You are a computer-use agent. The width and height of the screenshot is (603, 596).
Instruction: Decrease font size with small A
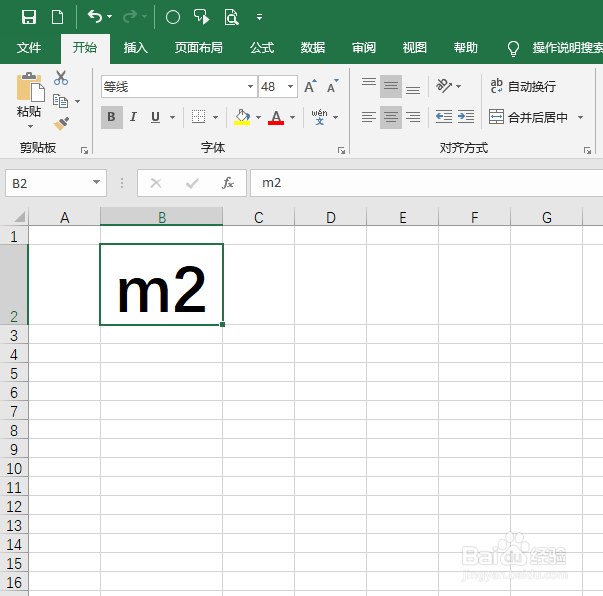(x=332, y=86)
